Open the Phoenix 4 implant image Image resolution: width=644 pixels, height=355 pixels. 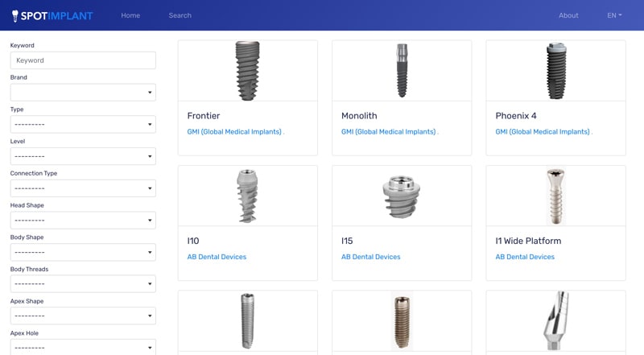coord(555,71)
